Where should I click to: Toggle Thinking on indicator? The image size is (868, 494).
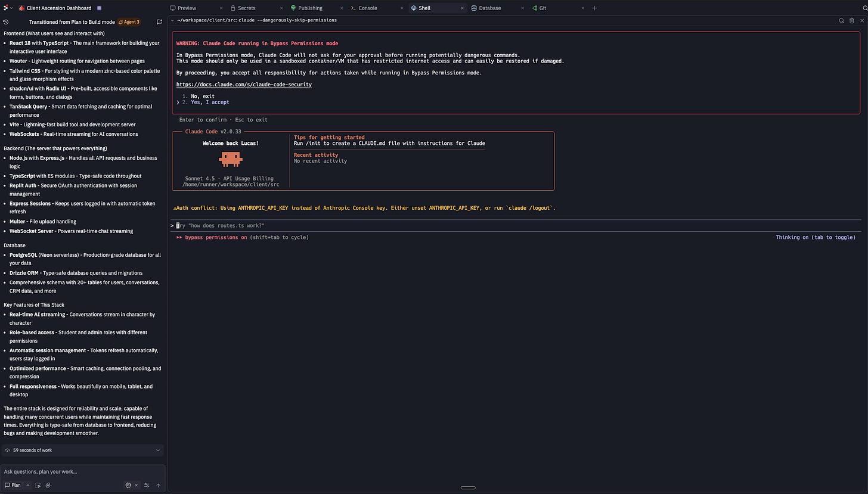coord(816,237)
